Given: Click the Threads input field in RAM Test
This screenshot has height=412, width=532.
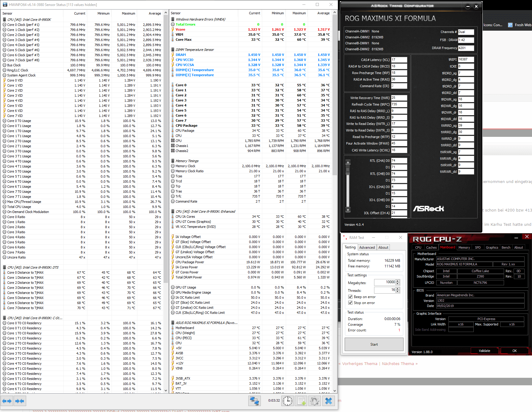Looking at the screenshot, I should click(385, 290).
